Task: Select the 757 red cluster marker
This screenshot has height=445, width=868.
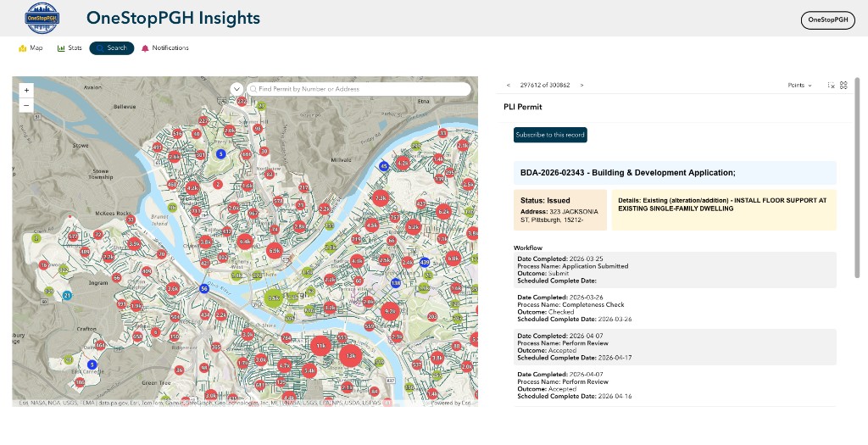Action: pyautogui.click(x=395, y=218)
